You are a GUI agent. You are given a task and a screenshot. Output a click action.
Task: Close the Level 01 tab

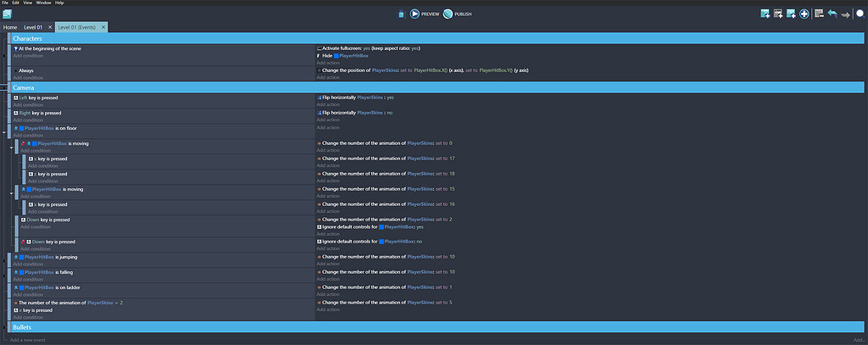50,27
